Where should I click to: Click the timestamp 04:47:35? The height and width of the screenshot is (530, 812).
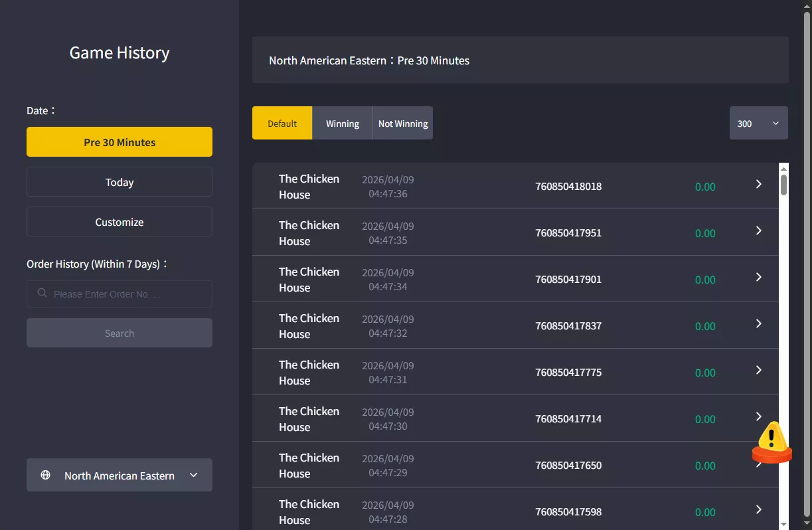point(388,240)
